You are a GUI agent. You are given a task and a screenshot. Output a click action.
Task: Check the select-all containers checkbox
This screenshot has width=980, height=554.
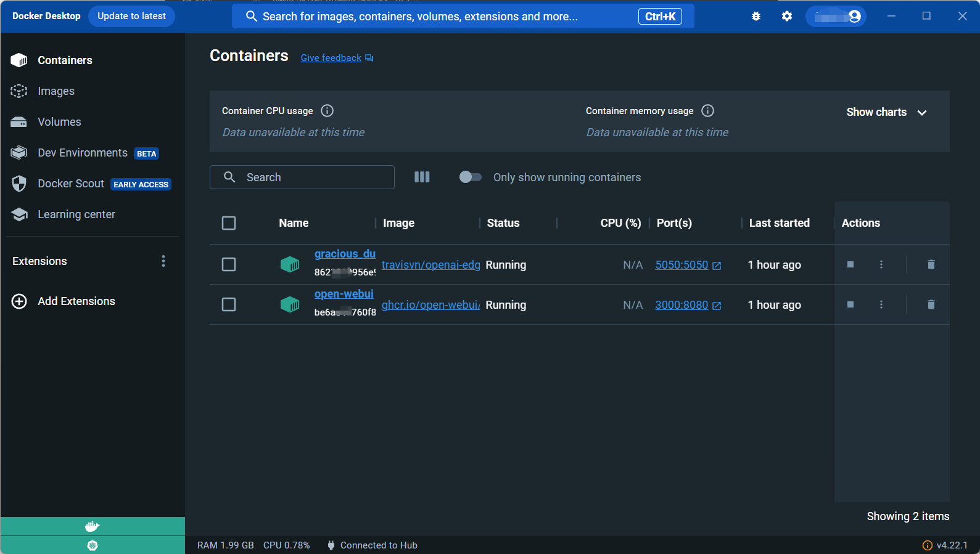point(229,223)
